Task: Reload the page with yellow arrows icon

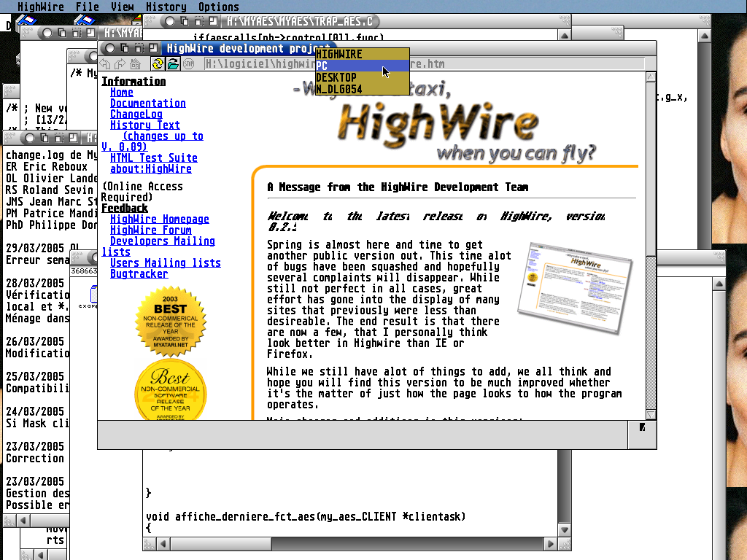Action: [x=158, y=64]
